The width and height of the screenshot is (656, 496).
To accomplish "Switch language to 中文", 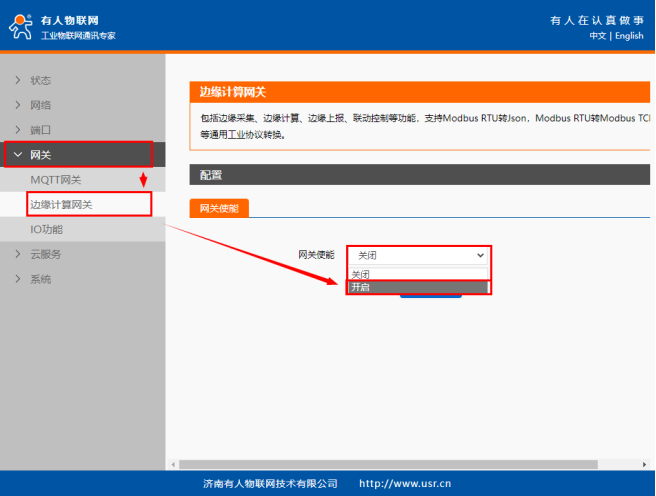I will click(597, 36).
